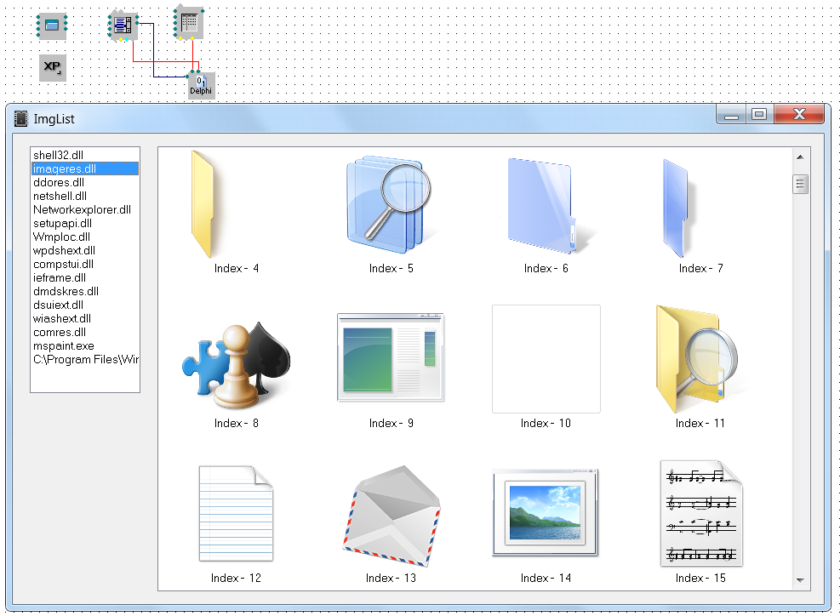Image resolution: width=840 pixels, height=616 pixels.
Task: Maximize the ImgList window
Action: point(760,115)
